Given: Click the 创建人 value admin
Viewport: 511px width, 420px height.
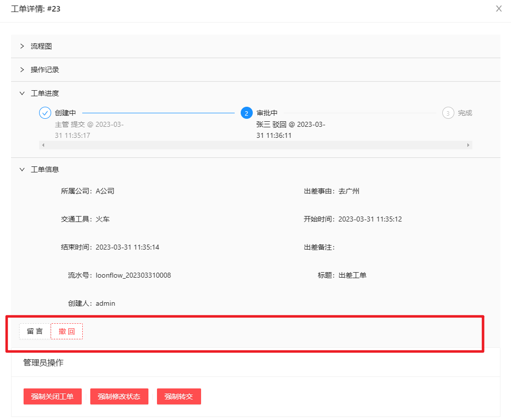Looking at the screenshot, I should [105, 303].
